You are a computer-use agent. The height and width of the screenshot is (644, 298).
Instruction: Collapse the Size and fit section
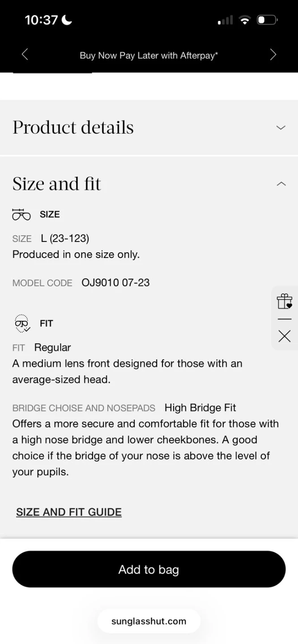pyautogui.click(x=281, y=184)
